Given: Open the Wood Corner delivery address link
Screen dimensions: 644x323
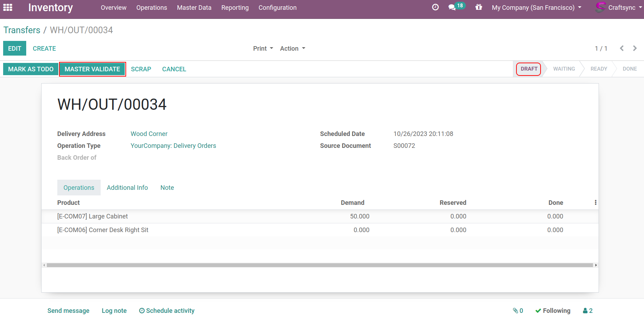Looking at the screenshot, I should click(149, 134).
